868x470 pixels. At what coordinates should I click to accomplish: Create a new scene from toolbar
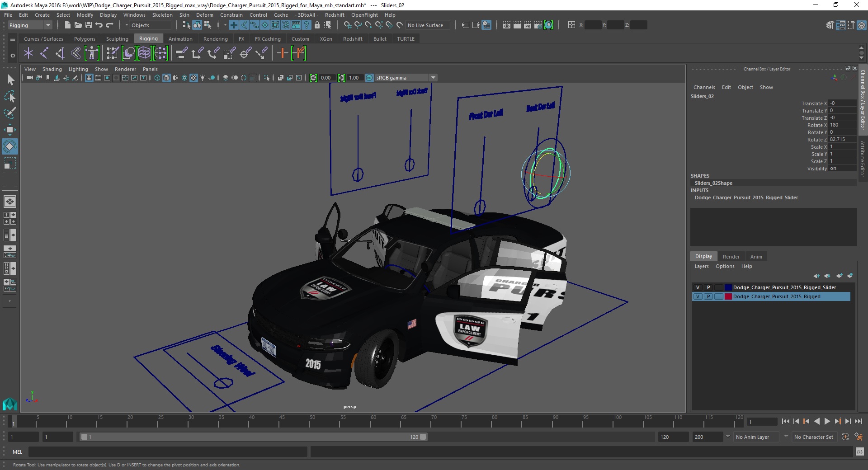(x=67, y=25)
